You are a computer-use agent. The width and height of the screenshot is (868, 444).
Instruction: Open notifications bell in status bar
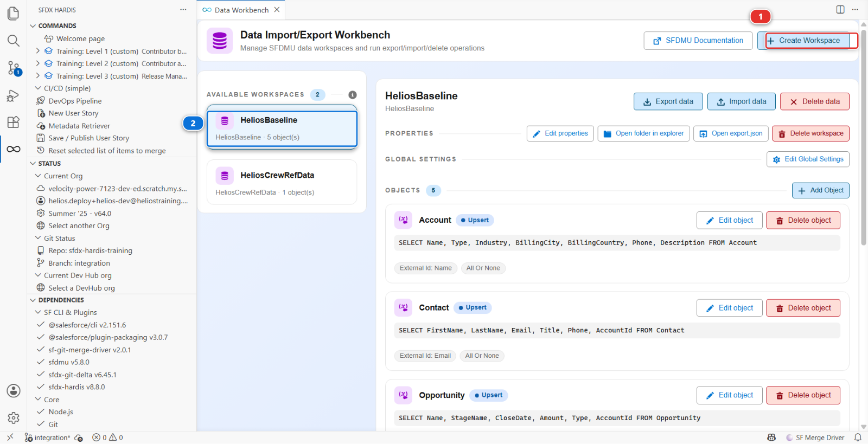(x=858, y=437)
